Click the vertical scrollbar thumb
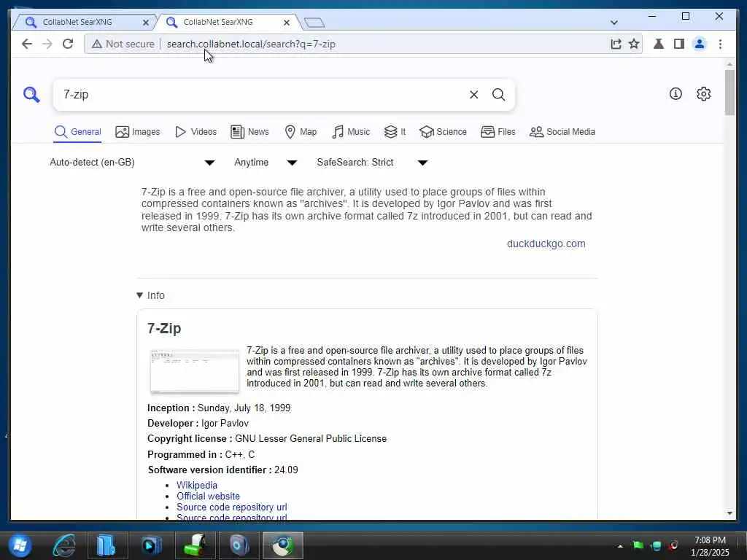This screenshot has width=747, height=560. tap(729, 93)
